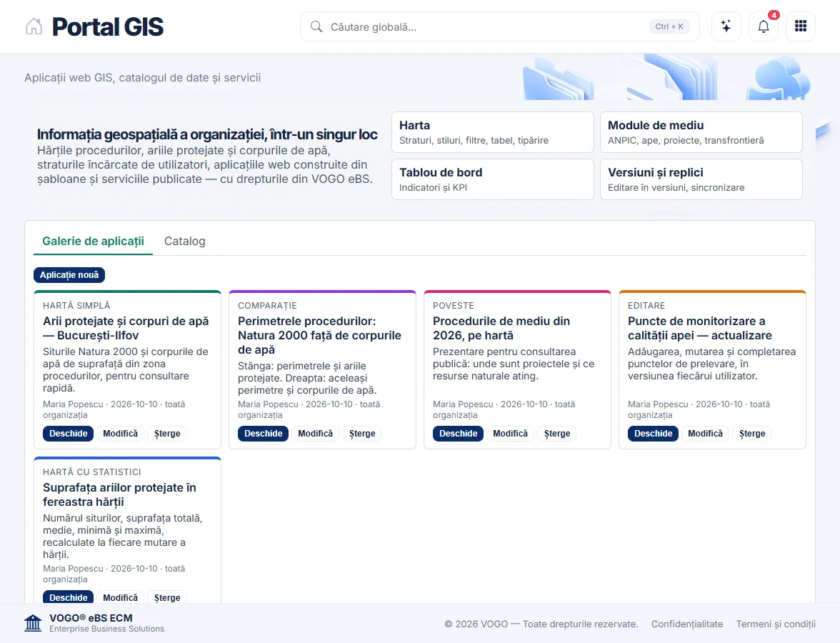
Task: Click the VOGO eBS ECM building logo
Action: pyautogui.click(x=33, y=623)
